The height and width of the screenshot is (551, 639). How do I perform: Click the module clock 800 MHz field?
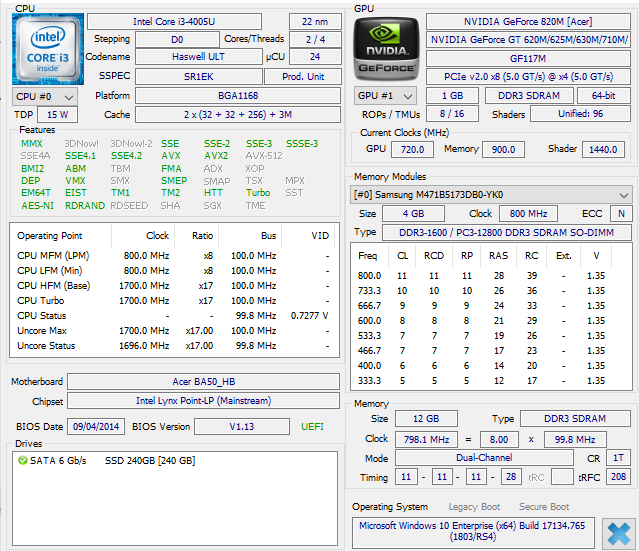click(x=528, y=214)
